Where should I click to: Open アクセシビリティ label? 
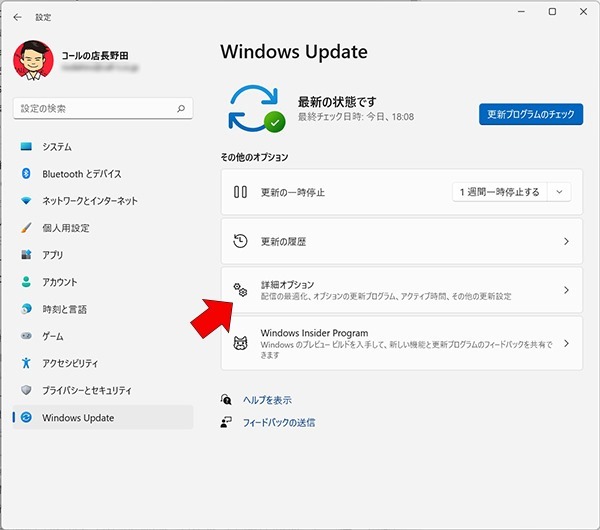pyautogui.click(x=70, y=363)
